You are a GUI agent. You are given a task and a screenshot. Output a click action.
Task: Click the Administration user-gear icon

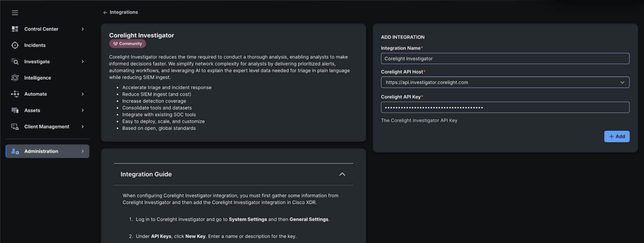(x=15, y=151)
